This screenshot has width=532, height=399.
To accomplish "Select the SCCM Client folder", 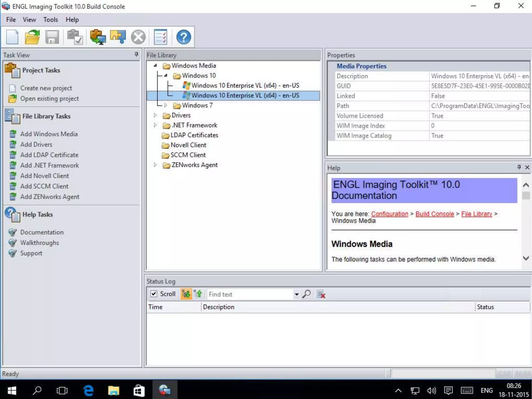I will click(188, 155).
